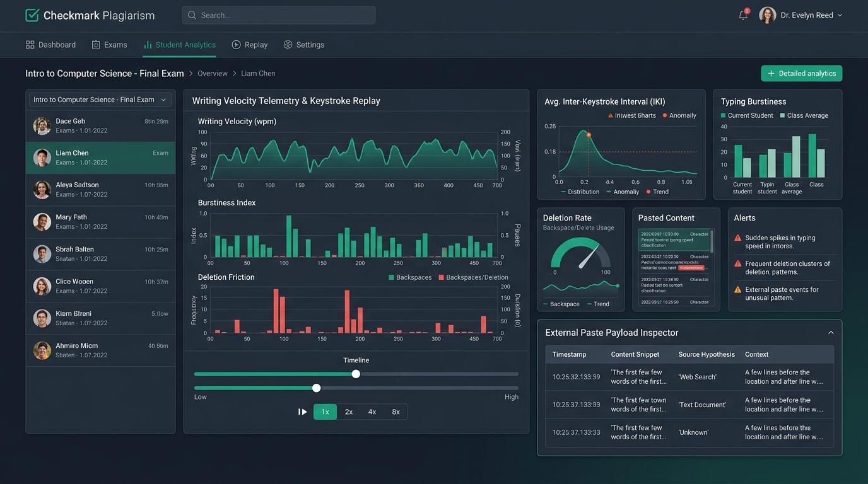Click the orange warning icon for External paste events

[737, 290]
